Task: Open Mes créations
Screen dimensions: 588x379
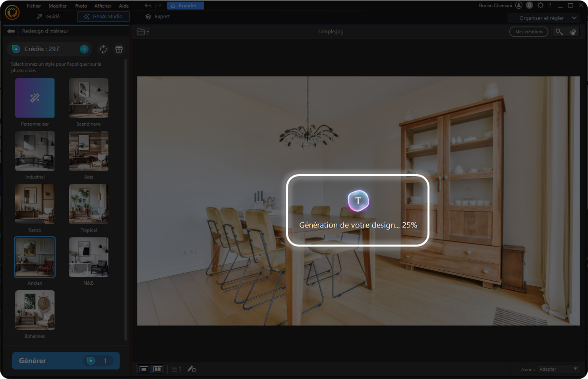Action: (528, 31)
